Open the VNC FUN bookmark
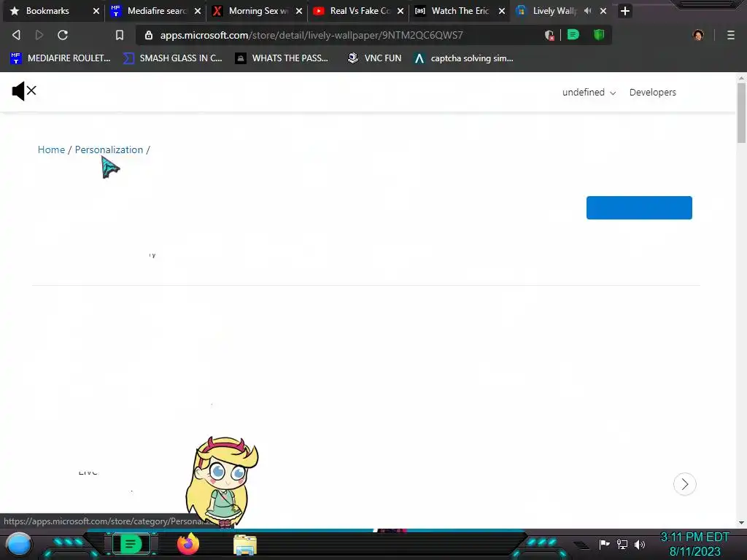Viewport: 747px width, 560px height. click(374, 58)
